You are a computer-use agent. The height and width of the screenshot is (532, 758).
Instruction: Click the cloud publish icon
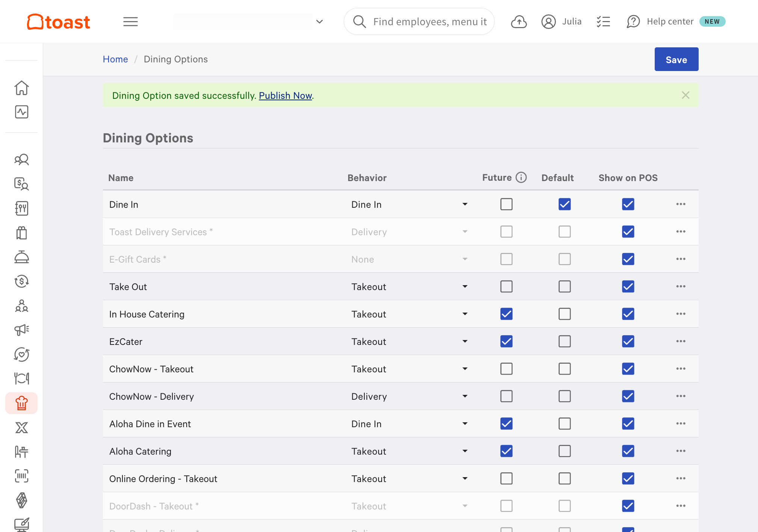(x=519, y=22)
